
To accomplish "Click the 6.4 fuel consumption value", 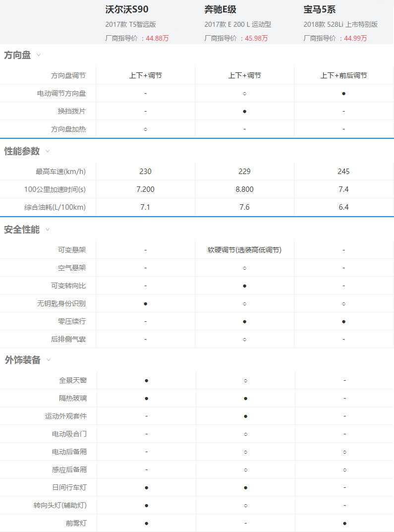I will click(343, 207).
